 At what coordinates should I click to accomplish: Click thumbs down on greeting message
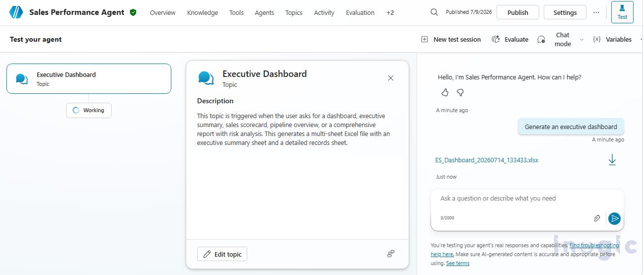tap(460, 92)
